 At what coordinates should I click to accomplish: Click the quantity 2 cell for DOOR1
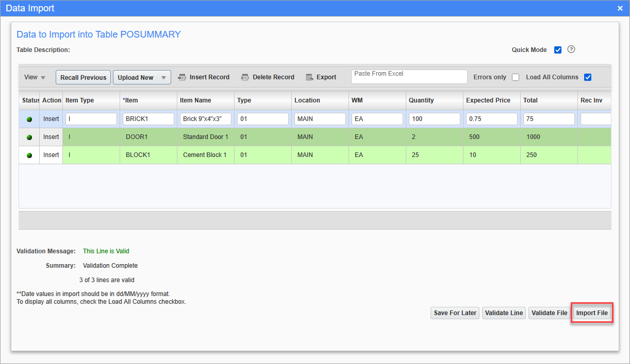(x=435, y=137)
